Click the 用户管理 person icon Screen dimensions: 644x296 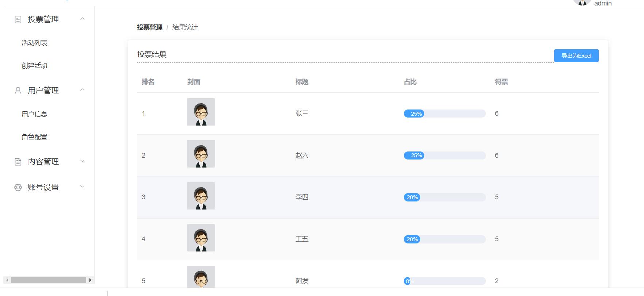pos(18,91)
